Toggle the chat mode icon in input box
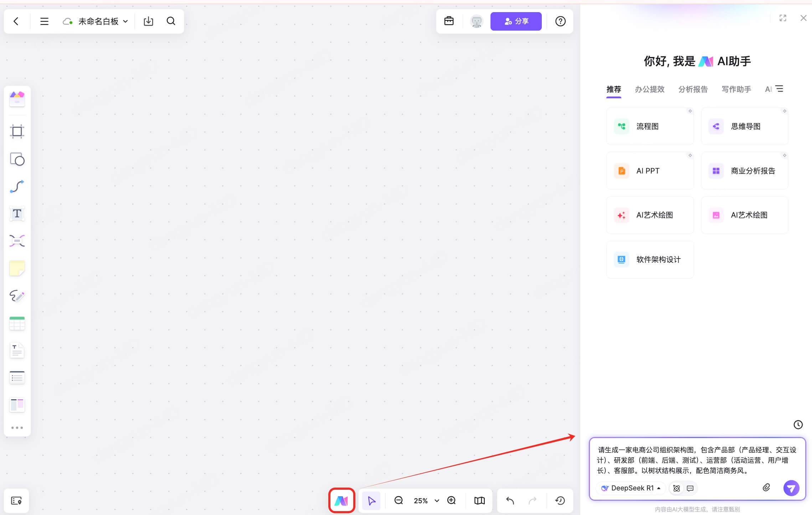Screen dimensions: 812x515 tap(690, 488)
